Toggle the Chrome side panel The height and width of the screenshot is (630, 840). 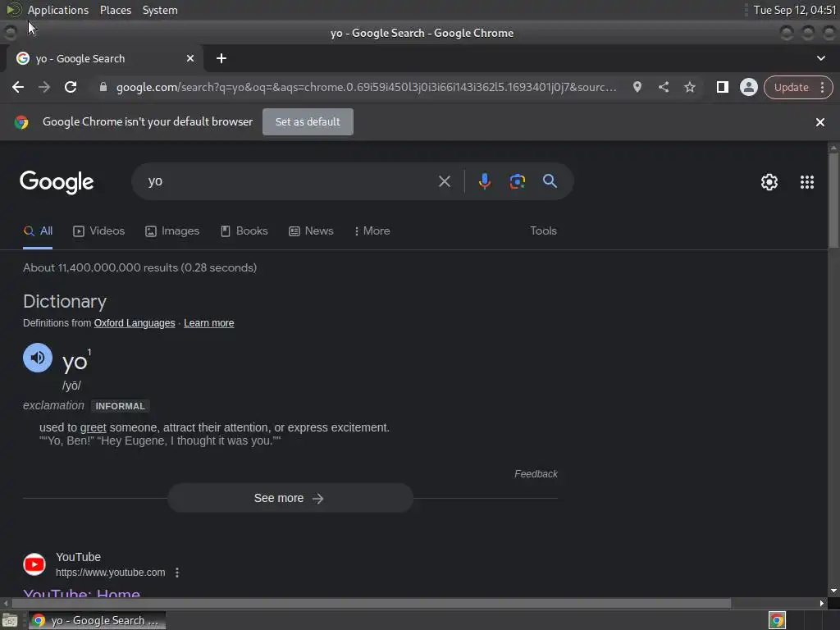point(722,87)
